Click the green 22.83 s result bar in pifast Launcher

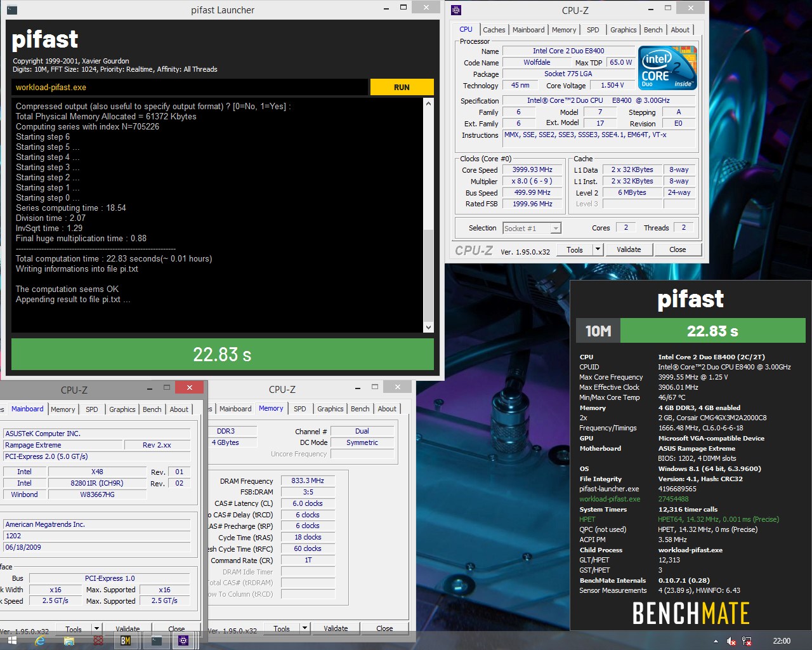click(223, 354)
